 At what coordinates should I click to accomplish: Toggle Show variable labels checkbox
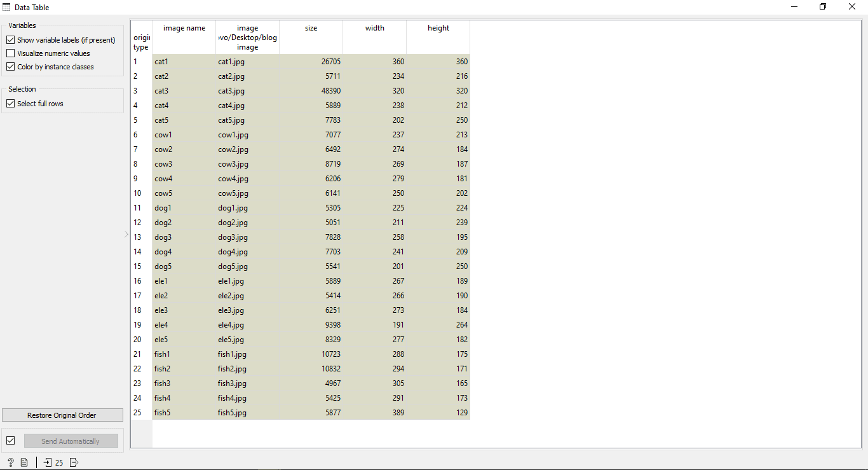coord(11,40)
